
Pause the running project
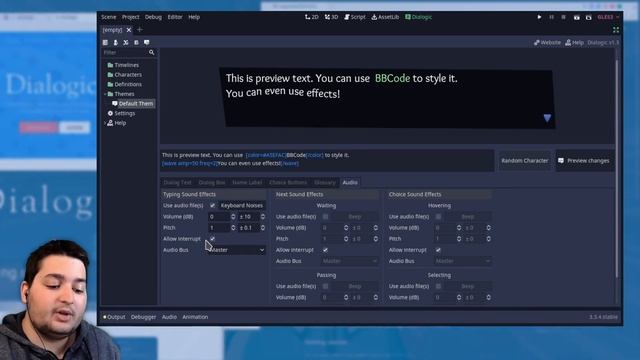click(551, 17)
